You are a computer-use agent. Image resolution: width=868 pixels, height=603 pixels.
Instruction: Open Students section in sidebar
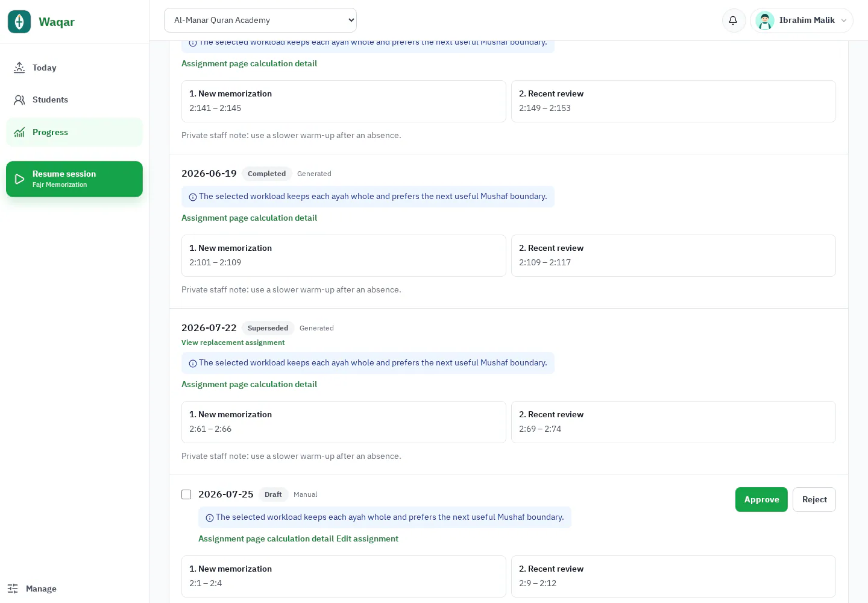[74, 99]
